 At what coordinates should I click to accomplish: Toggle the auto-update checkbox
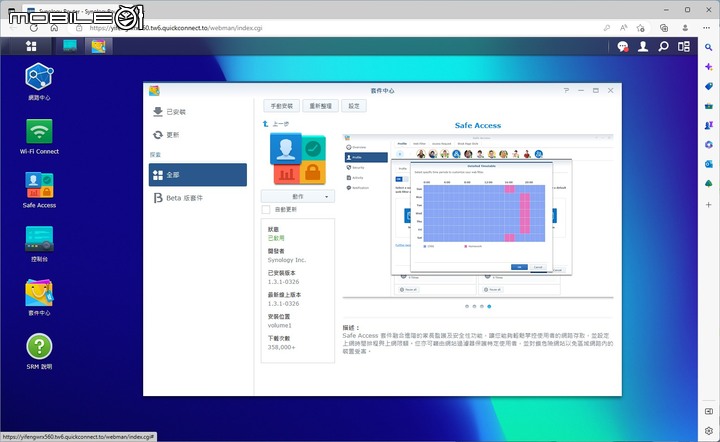[x=265, y=209]
